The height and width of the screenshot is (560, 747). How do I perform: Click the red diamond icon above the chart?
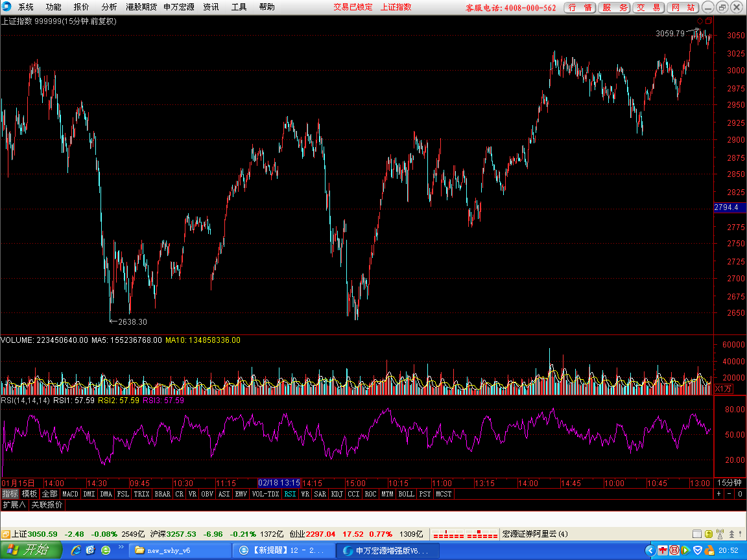pos(700,21)
